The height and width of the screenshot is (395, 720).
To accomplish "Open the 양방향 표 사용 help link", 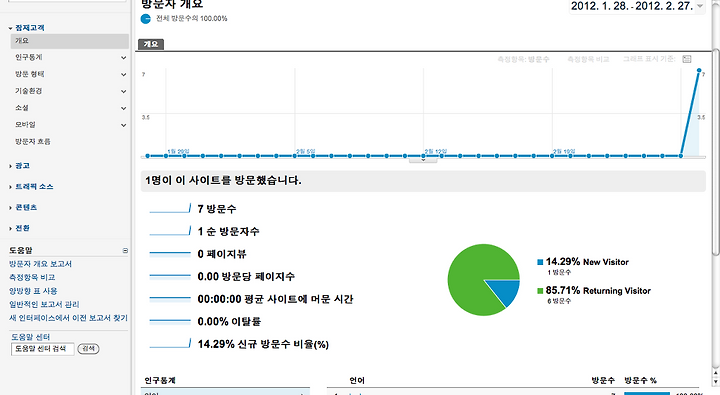I will (33, 291).
